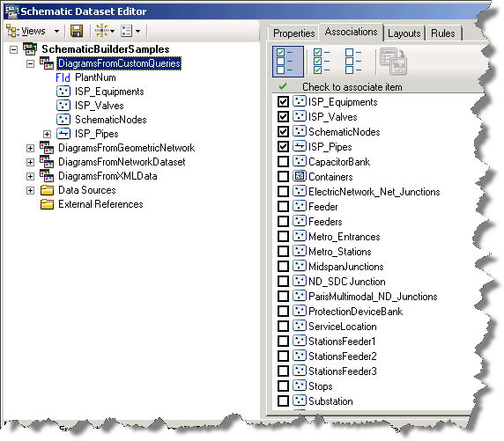Expand the DiagramsFromGeometricNetwork node
Viewport: 504px width, 441px height.
(30, 148)
